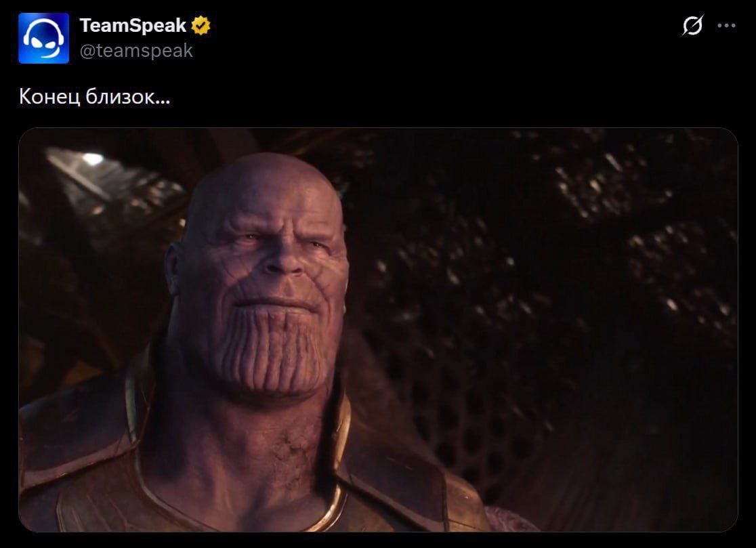Click the headset logo inside the avatar

tap(44, 38)
